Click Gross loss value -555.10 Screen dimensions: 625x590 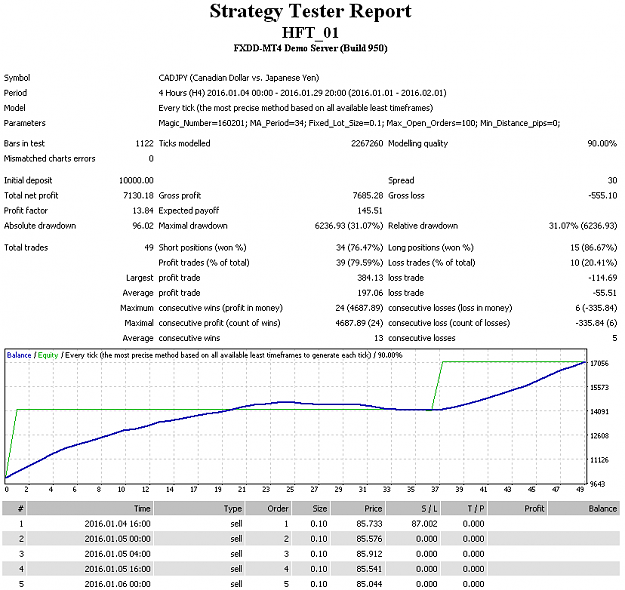click(603, 196)
